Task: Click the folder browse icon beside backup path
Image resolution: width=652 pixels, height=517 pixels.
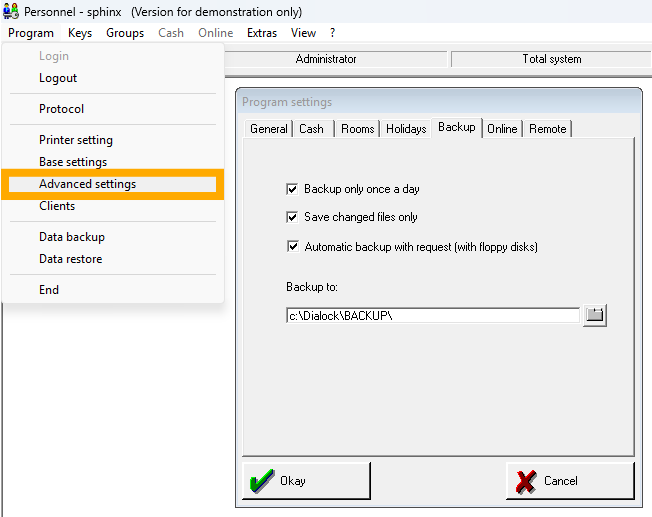Action: 595,316
